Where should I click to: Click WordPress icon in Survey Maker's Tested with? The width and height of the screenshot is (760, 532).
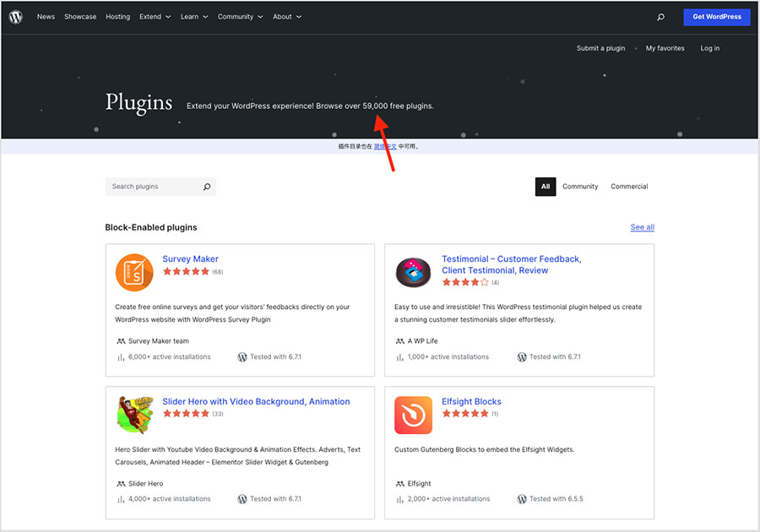tap(242, 357)
